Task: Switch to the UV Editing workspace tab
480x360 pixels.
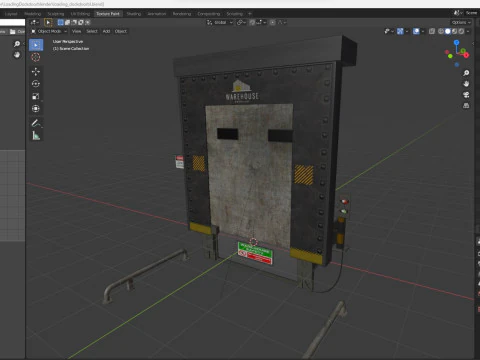Action: click(x=80, y=14)
